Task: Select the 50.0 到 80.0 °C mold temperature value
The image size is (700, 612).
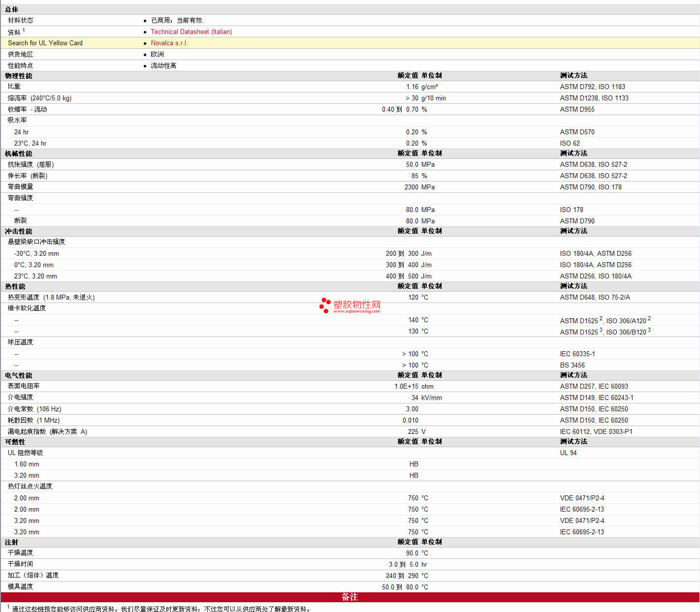Action: [405, 587]
